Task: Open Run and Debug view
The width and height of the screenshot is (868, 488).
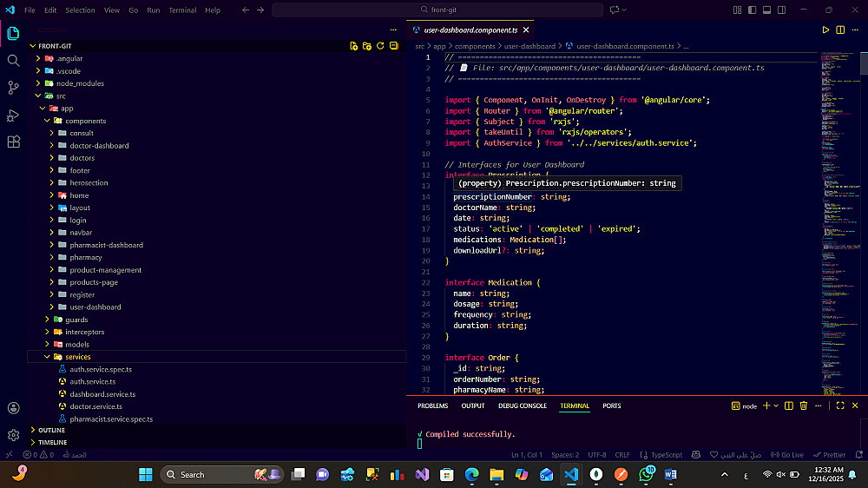Action: (13, 115)
